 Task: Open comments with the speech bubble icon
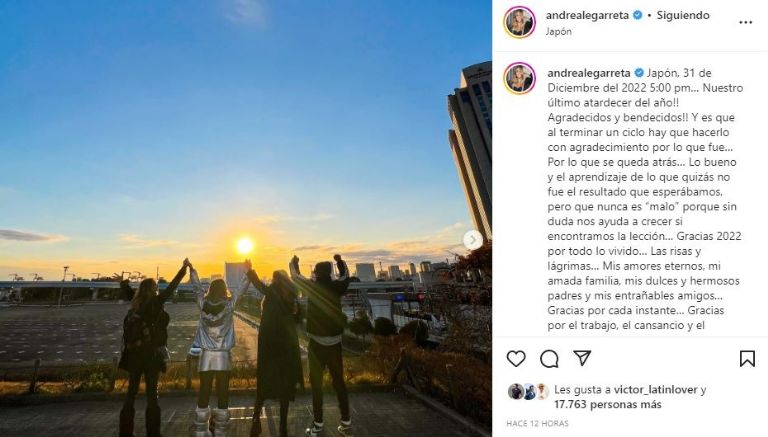[x=549, y=359]
